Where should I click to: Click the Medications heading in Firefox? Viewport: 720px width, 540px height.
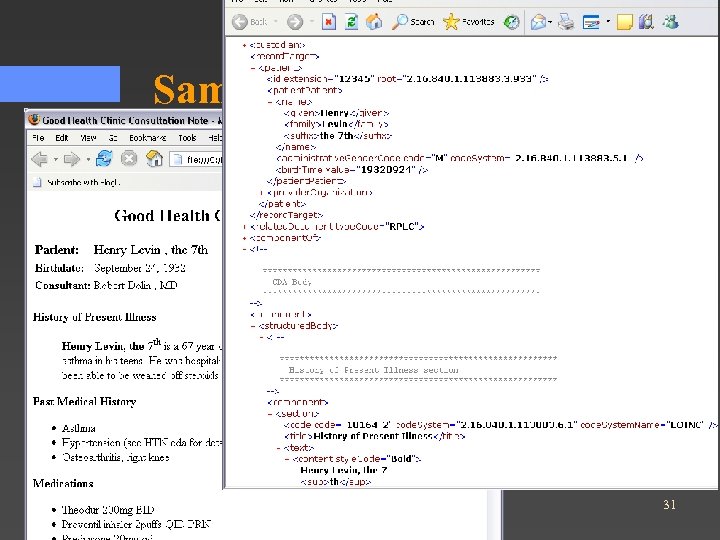63,484
